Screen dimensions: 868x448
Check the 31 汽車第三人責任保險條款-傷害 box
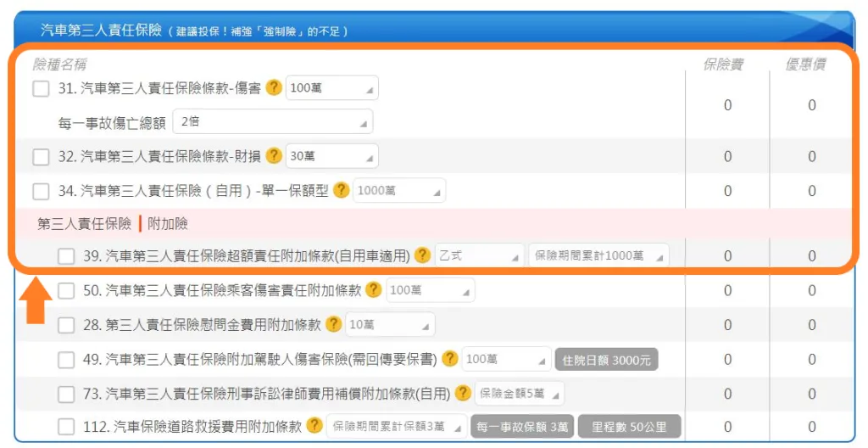41,88
